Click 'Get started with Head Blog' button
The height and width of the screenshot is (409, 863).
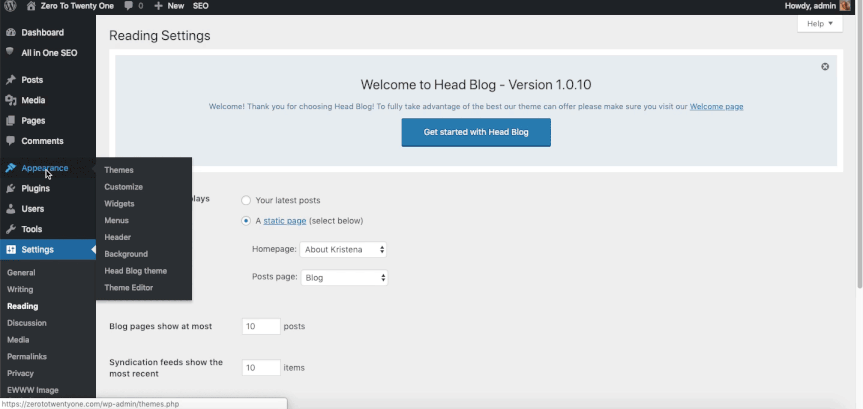point(476,132)
